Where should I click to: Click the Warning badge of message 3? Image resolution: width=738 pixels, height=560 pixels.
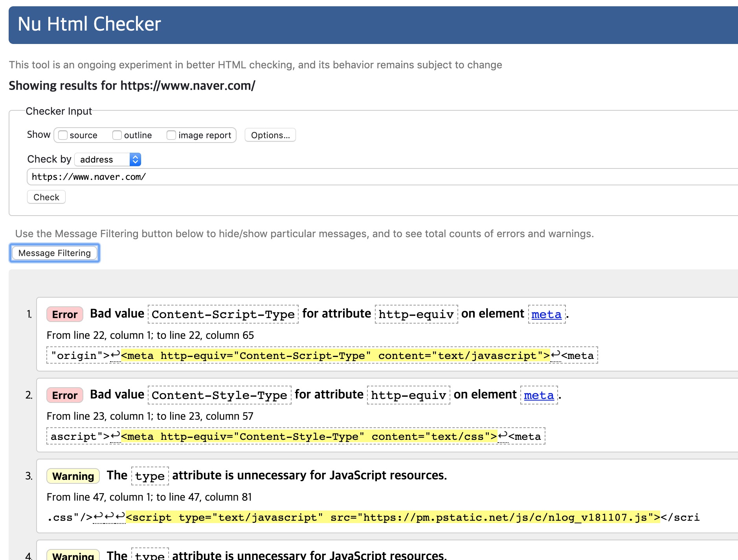point(73,476)
